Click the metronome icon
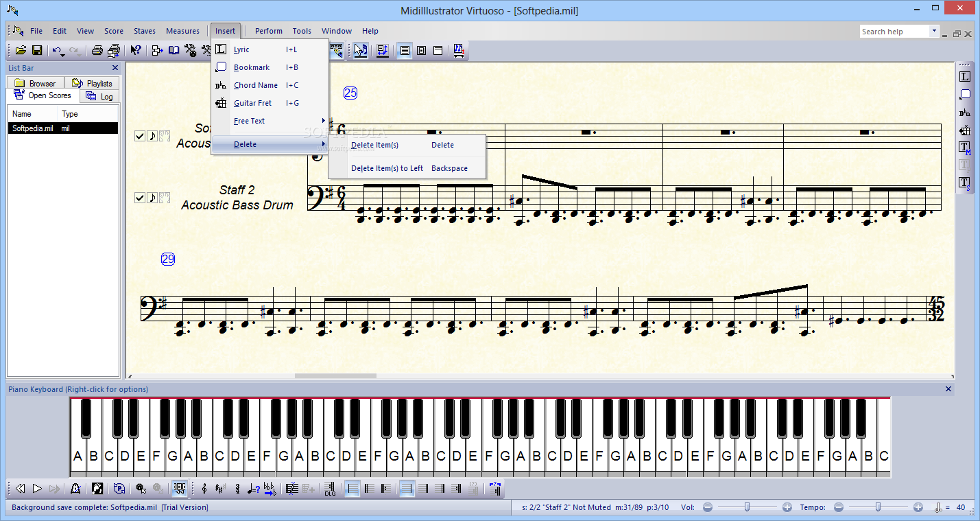Screen dimensions: 980x521 [75, 488]
